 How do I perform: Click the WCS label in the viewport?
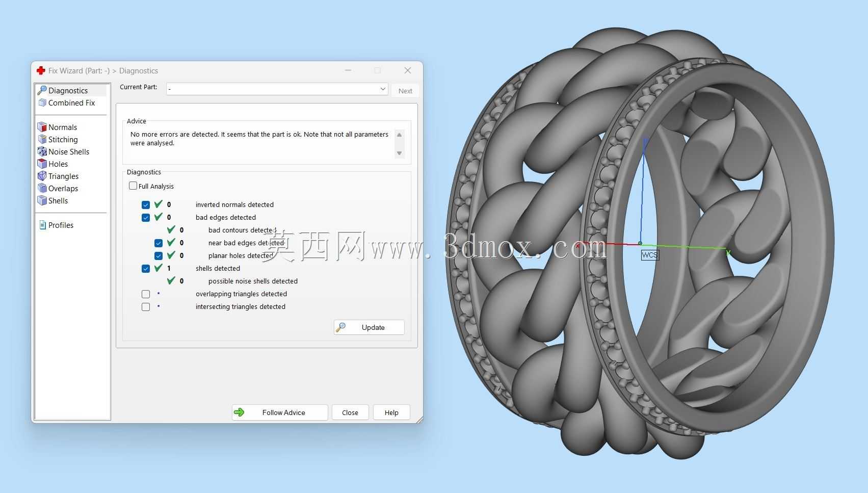click(x=650, y=255)
